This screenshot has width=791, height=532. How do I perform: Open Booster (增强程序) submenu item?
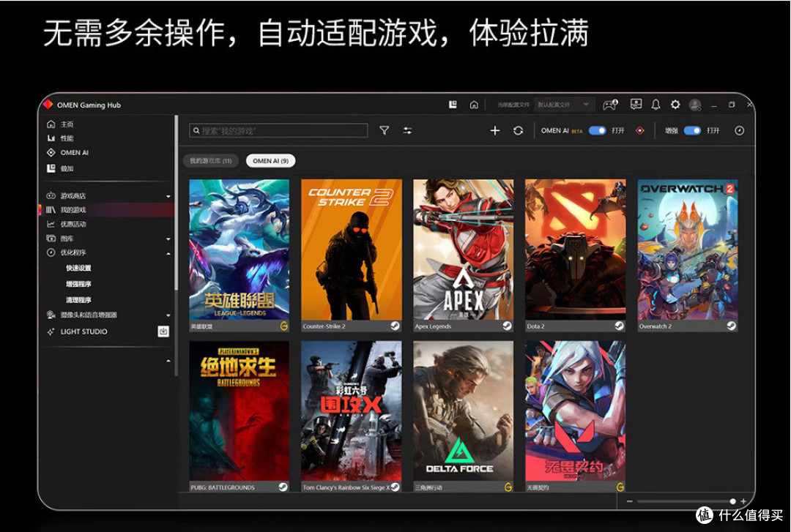[x=78, y=285]
